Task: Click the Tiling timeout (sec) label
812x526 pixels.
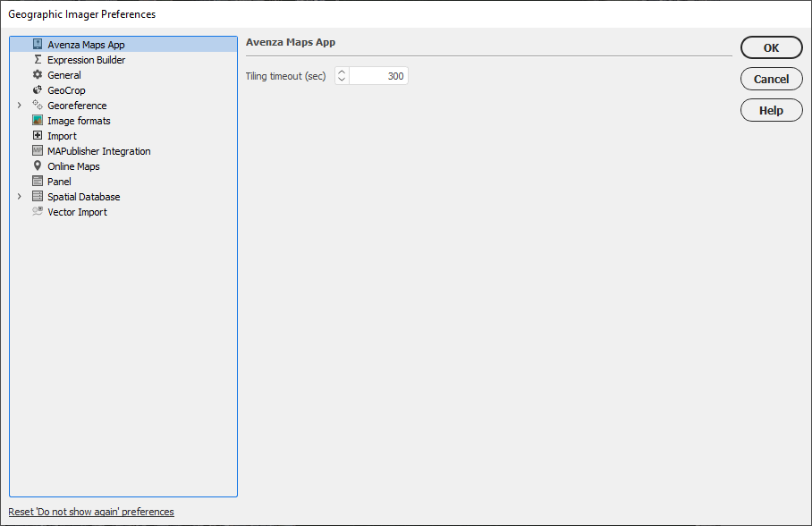Action: tap(285, 76)
